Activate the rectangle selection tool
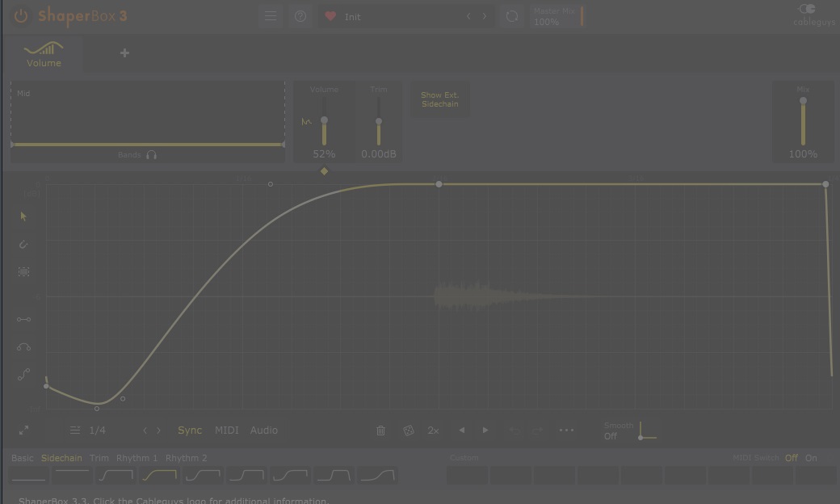Screen dimensions: 840x504 (23, 272)
